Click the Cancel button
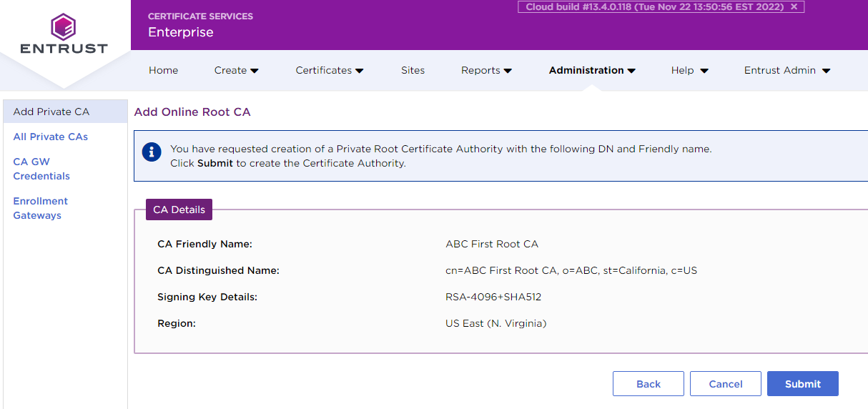 click(725, 384)
